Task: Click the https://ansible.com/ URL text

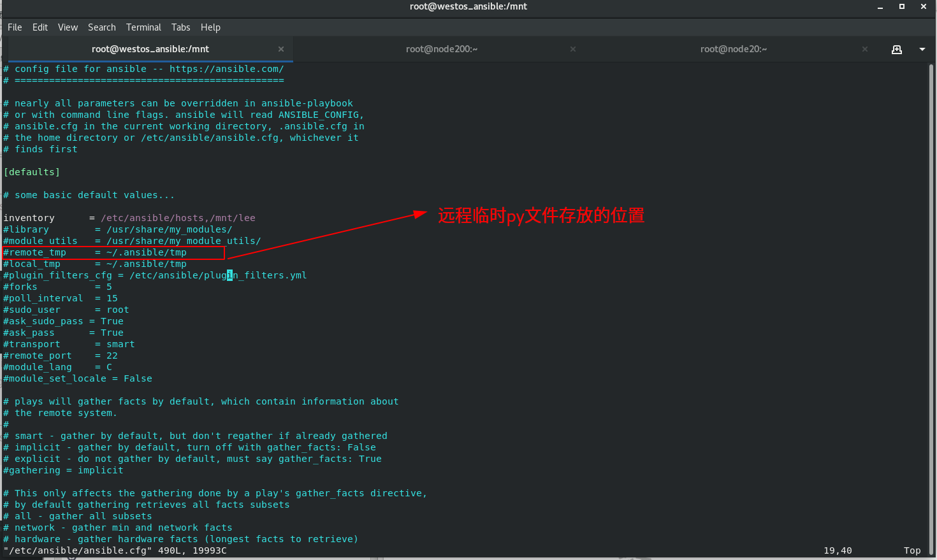Action: (x=226, y=69)
